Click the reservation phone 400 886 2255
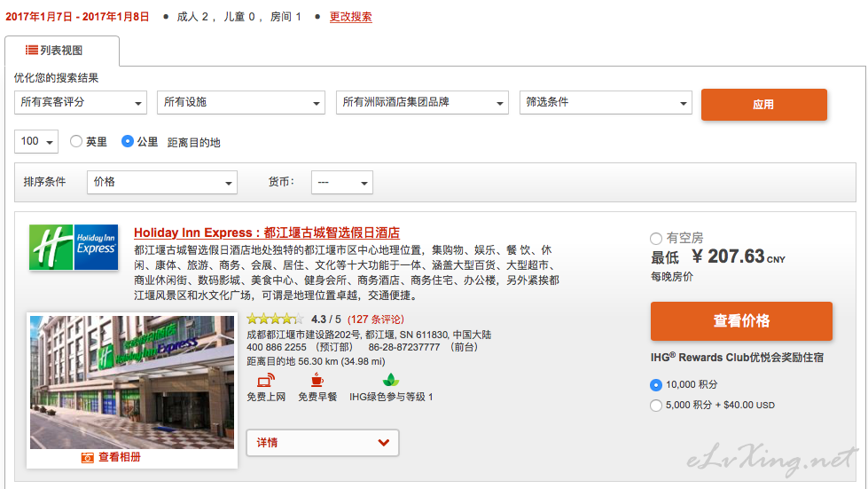This screenshot has height=489, width=868. pos(277,347)
